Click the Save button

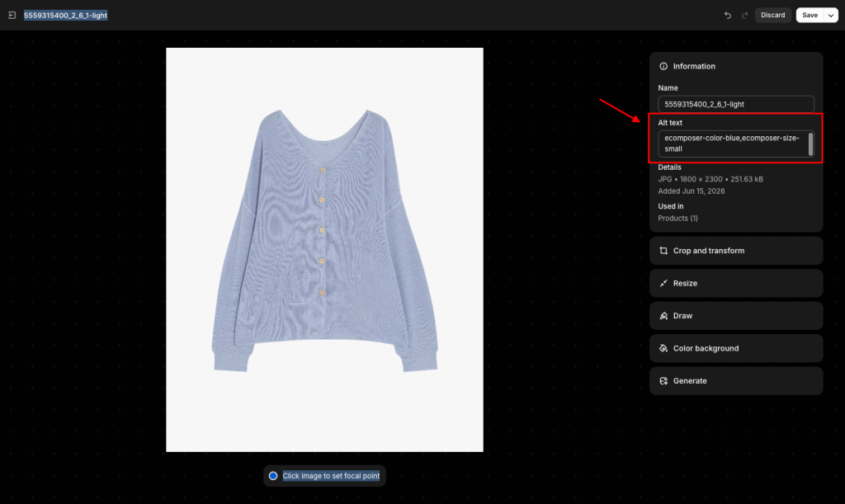(x=810, y=15)
